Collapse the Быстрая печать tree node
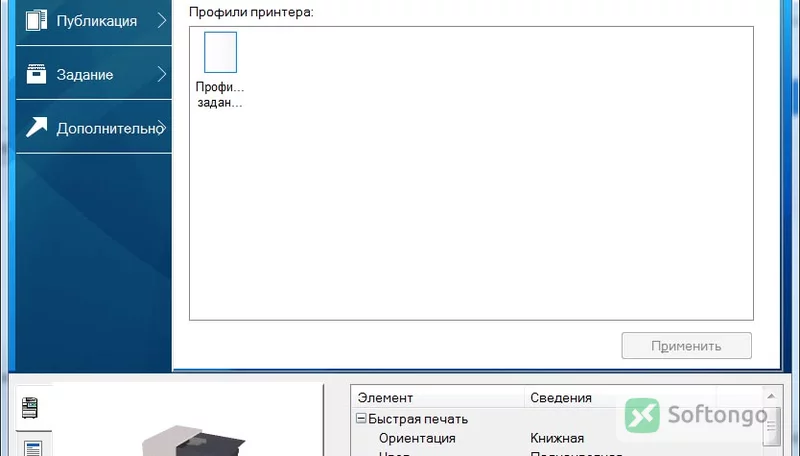This screenshot has width=800, height=456. coord(361,419)
